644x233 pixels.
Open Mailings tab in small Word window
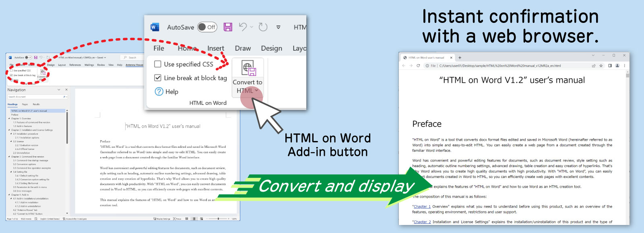(x=89, y=65)
